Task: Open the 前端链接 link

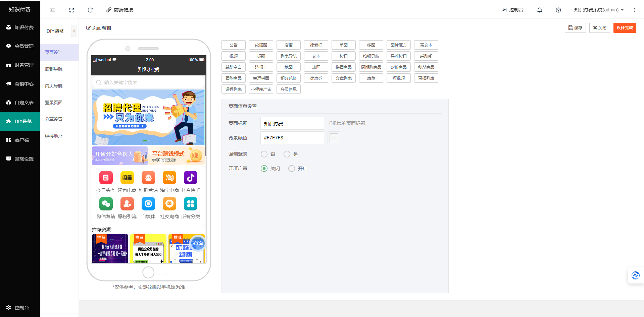Action: click(x=120, y=10)
